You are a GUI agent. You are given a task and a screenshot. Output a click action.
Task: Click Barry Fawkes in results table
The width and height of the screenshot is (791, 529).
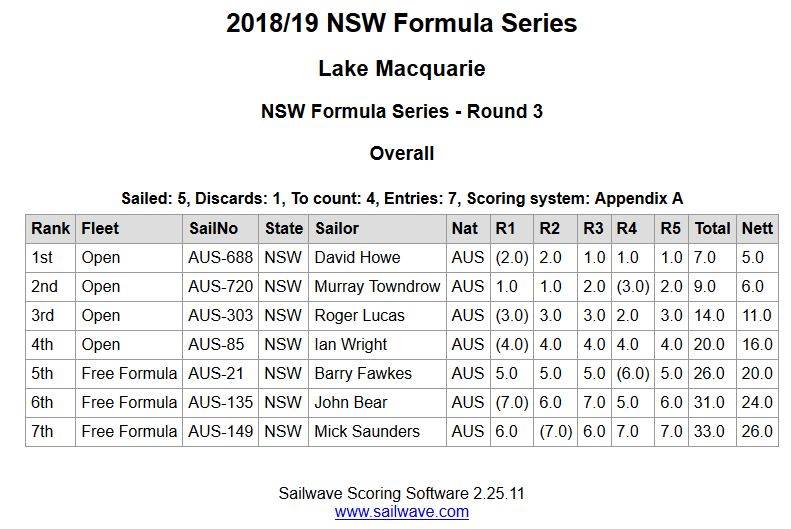[362, 373]
